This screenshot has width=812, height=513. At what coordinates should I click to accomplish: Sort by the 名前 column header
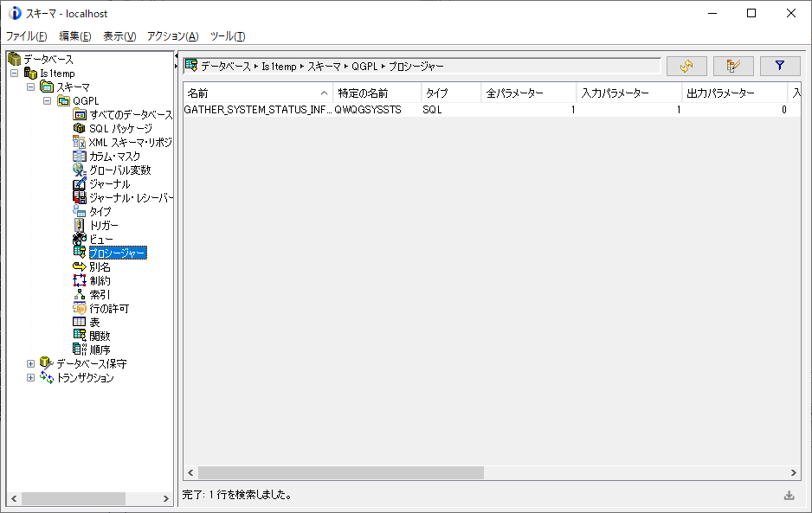click(x=258, y=93)
